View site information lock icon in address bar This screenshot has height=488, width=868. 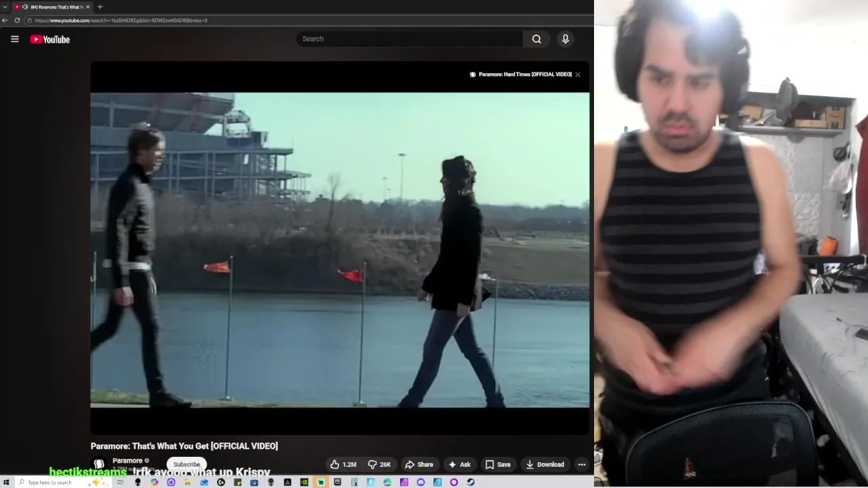pyautogui.click(x=30, y=20)
